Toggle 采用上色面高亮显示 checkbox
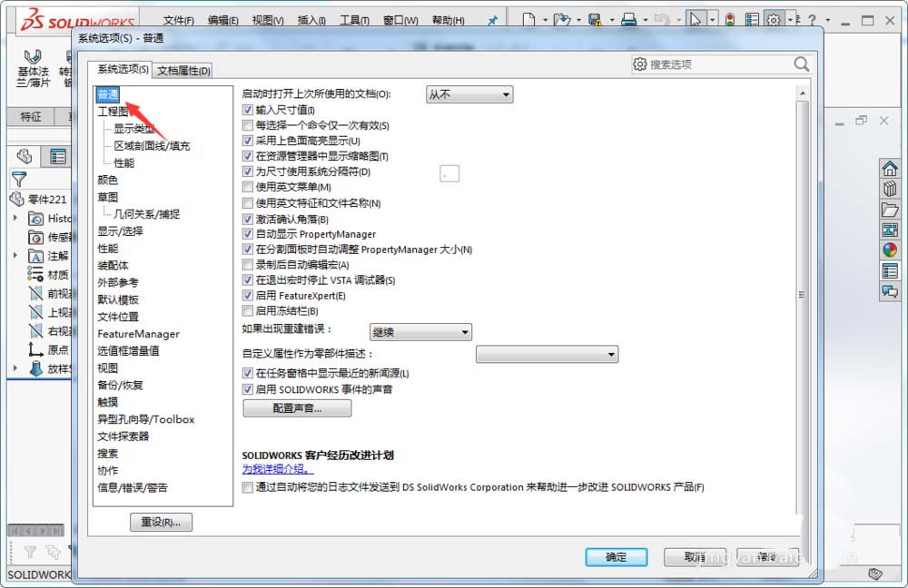The height and width of the screenshot is (588, 908). 248,141
